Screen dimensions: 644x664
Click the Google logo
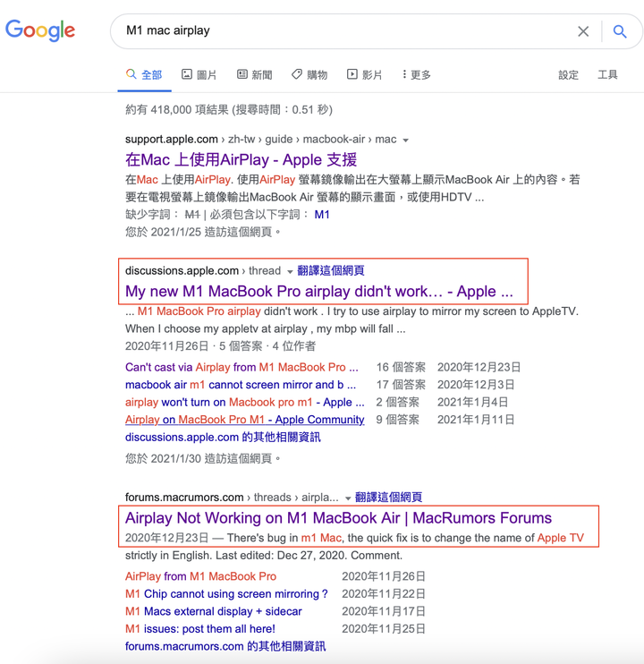tap(40, 30)
